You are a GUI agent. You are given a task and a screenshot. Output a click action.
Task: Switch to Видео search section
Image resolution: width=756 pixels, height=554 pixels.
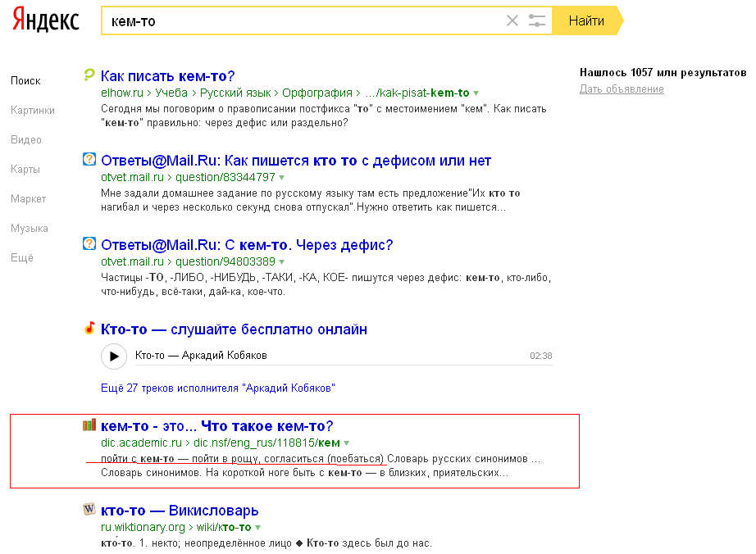(x=26, y=140)
